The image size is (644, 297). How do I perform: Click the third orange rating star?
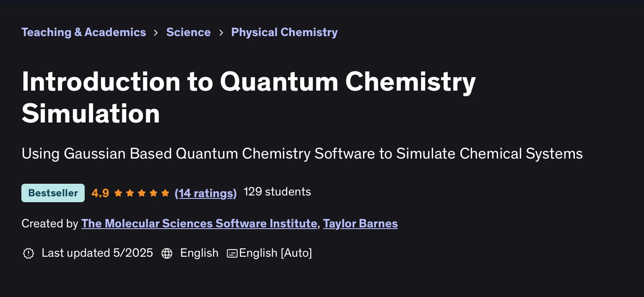(x=142, y=193)
